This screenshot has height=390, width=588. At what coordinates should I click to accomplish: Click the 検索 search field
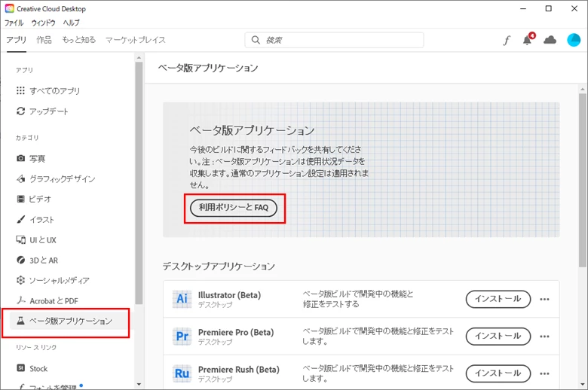click(334, 40)
